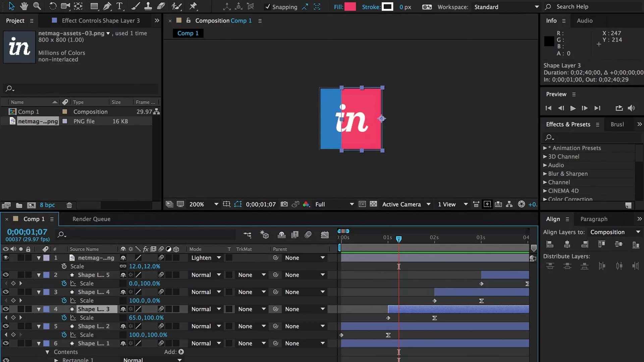This screenshot has height=362, width=644.
Task: Select the Zoom tool
Action: pyautogui.click(x=37, y=6)
